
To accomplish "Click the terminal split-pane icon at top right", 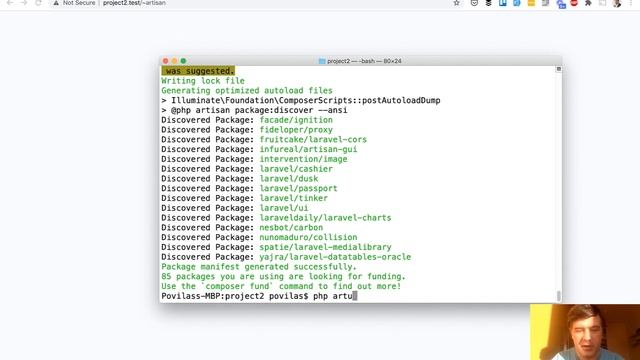I will tap(558, 69).
